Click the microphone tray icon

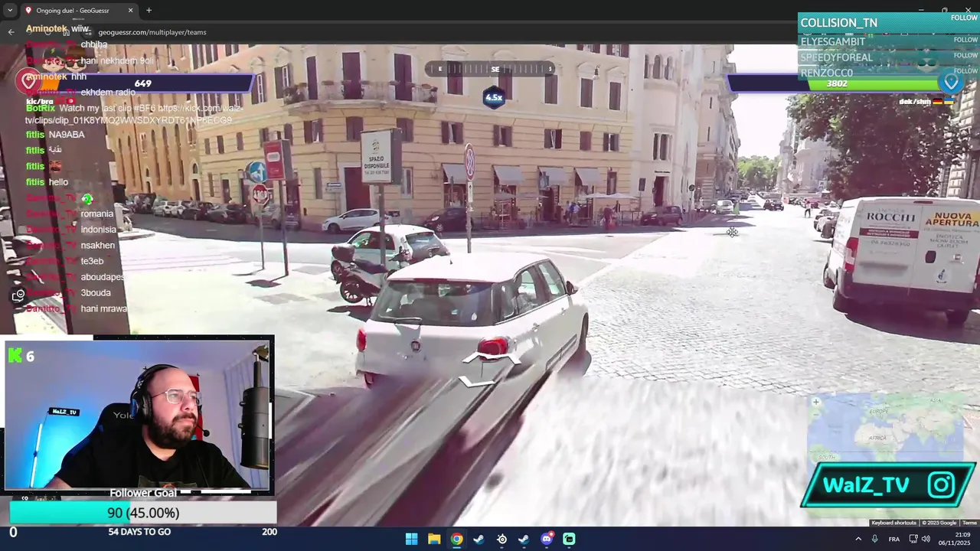(x=874, y=539)
